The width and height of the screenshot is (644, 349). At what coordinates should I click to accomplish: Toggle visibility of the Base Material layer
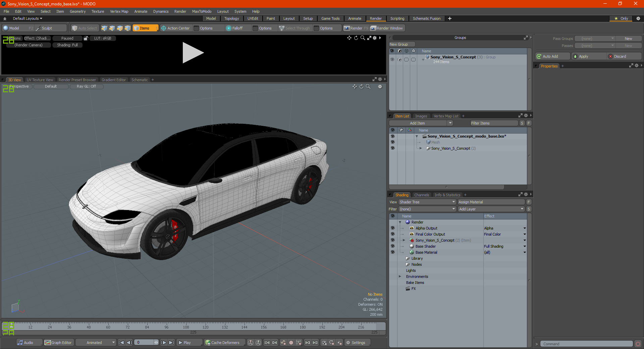(392, 252)
